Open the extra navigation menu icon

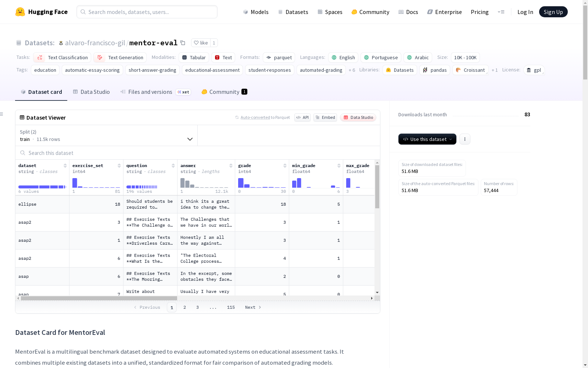pos(501,12)
